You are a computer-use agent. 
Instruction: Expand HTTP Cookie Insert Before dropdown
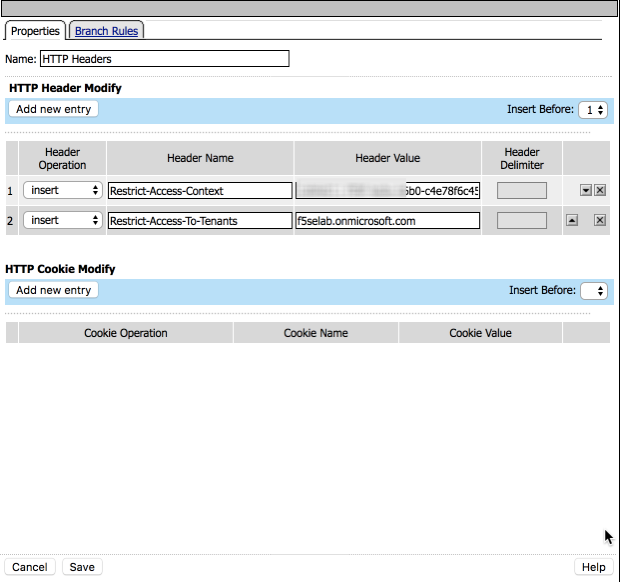594,291
